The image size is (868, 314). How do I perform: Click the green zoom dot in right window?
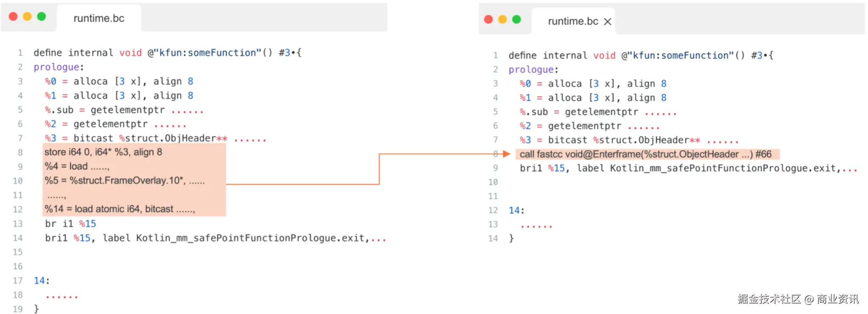pos(516,20)
